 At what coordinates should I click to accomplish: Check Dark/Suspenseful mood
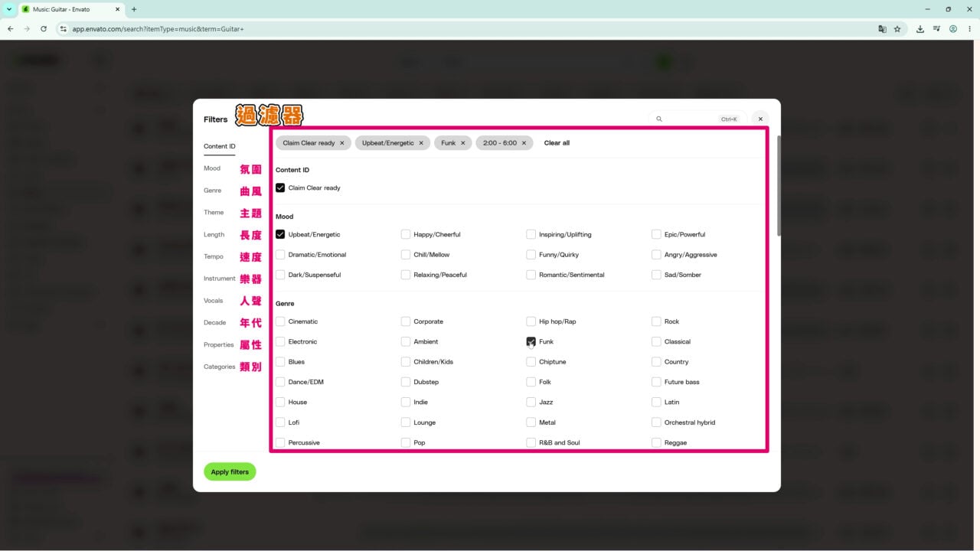point(280,275)
